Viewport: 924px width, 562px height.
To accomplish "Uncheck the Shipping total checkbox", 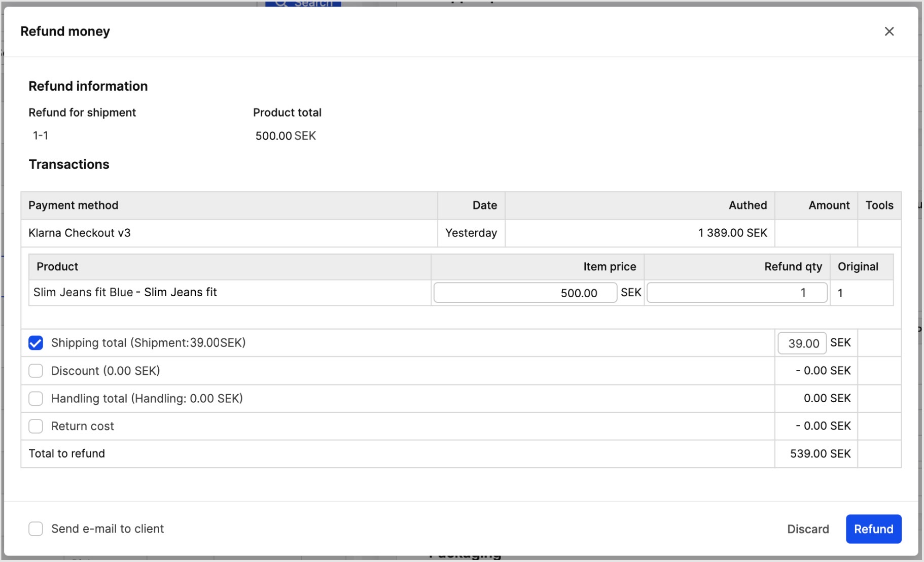I will 35,343.
